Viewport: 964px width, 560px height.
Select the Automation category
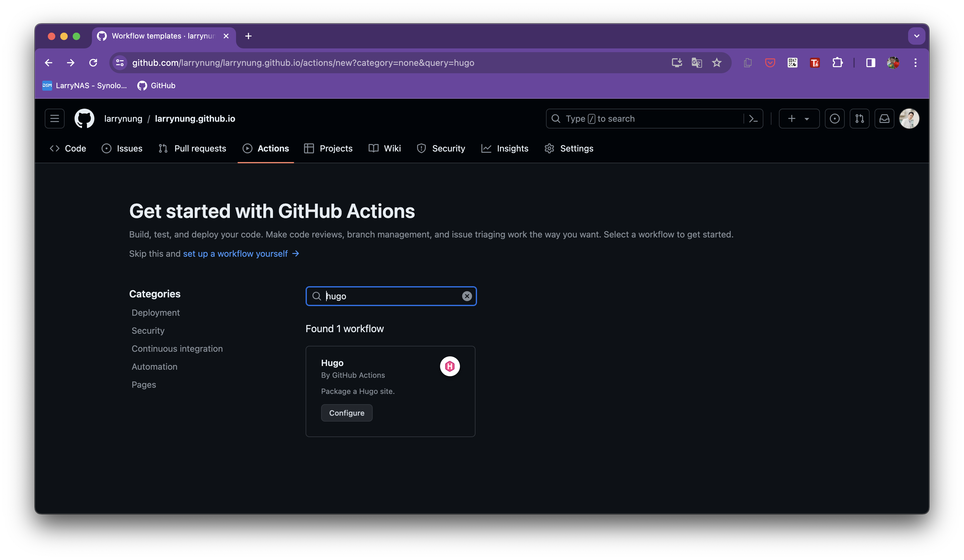click(x=155, y=367)
